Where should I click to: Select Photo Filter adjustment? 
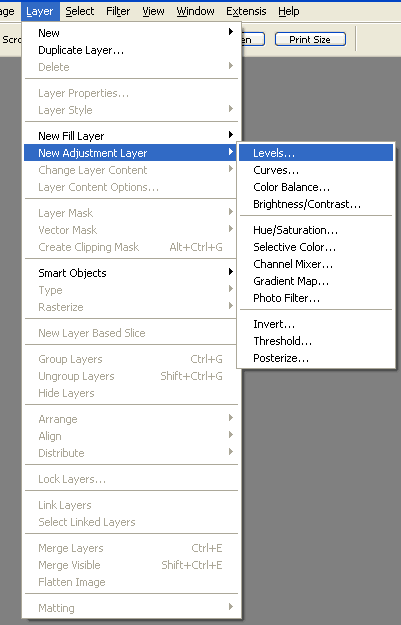click(316, 298)
